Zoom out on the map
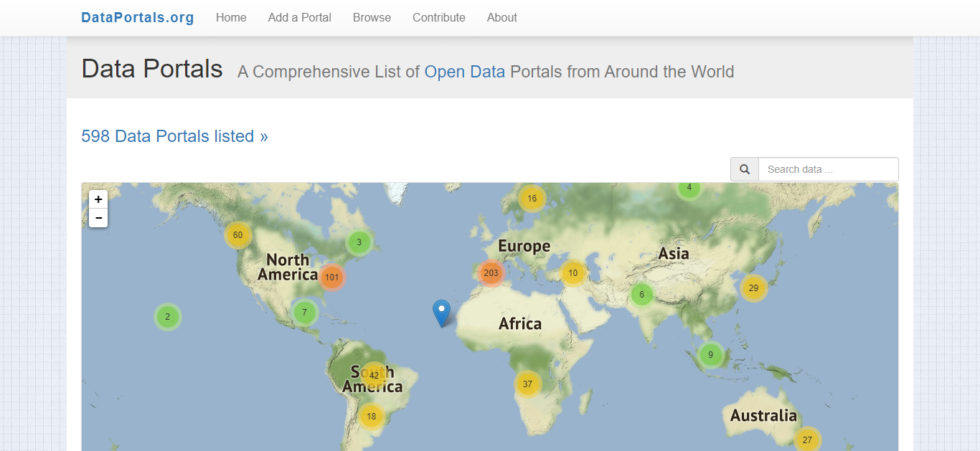The image size is (980, 451). click(x=98, y=218)
